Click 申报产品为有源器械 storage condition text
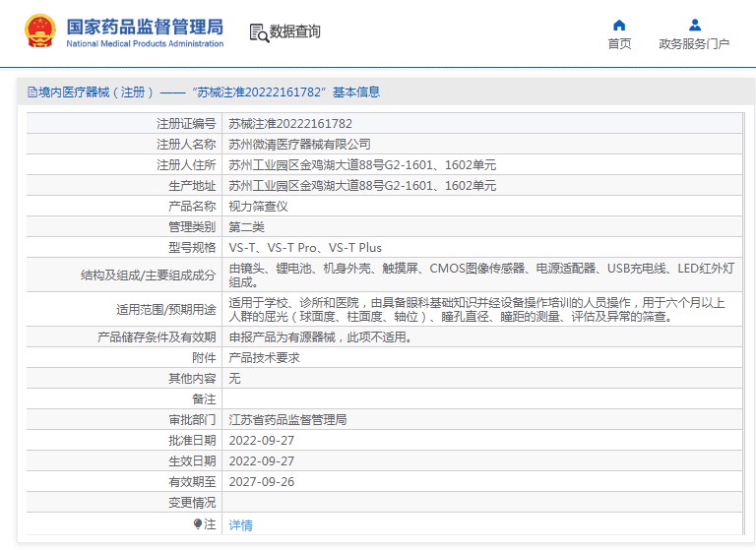This screenshot has height=550, width=756. tap(321, 336)
